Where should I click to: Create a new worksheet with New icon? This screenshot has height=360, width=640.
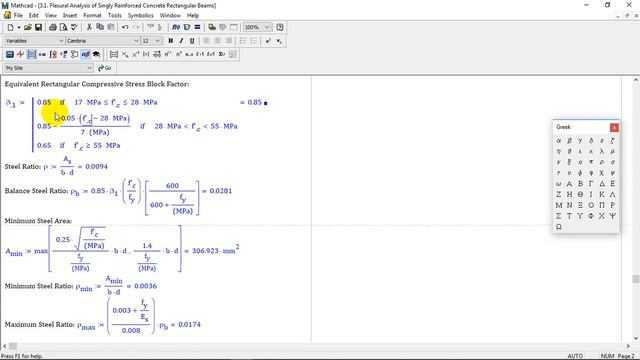[x=10, y=27]
